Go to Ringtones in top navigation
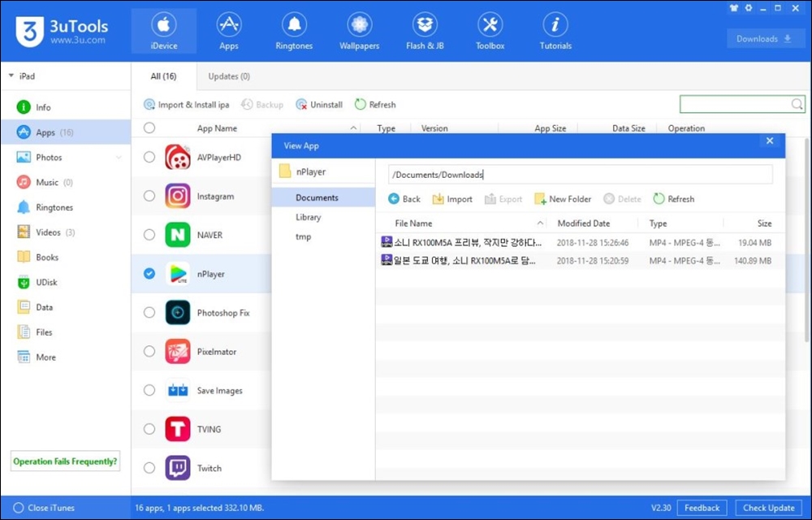 294,31
